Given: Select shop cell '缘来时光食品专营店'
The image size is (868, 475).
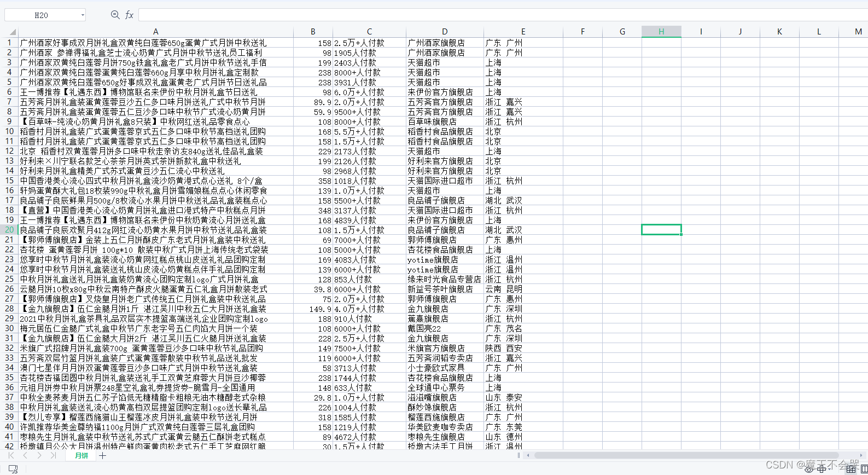Looking at the screenshot, I should click(445, 279).
